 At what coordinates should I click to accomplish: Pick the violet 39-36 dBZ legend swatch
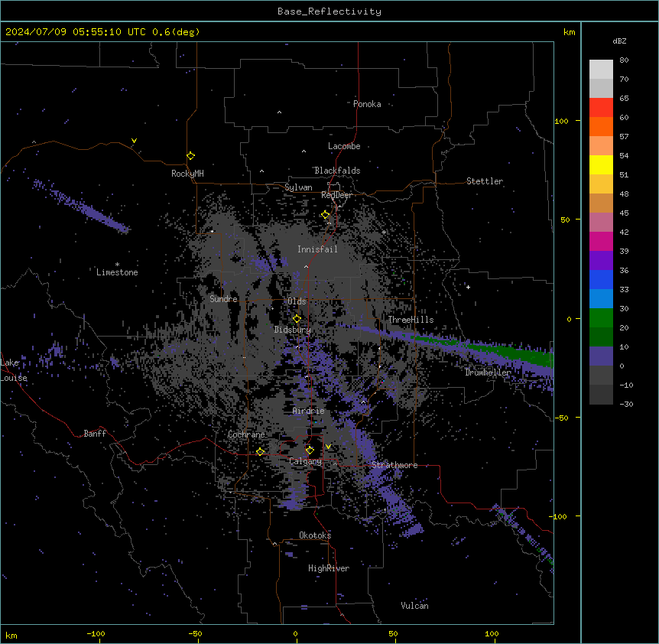pos(601,261)
